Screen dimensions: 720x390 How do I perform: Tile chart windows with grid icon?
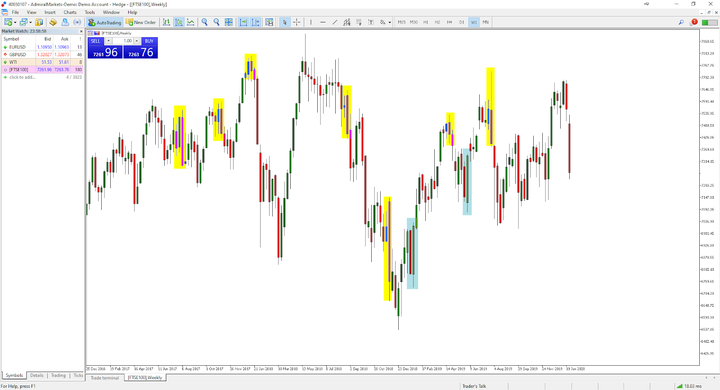229,22
